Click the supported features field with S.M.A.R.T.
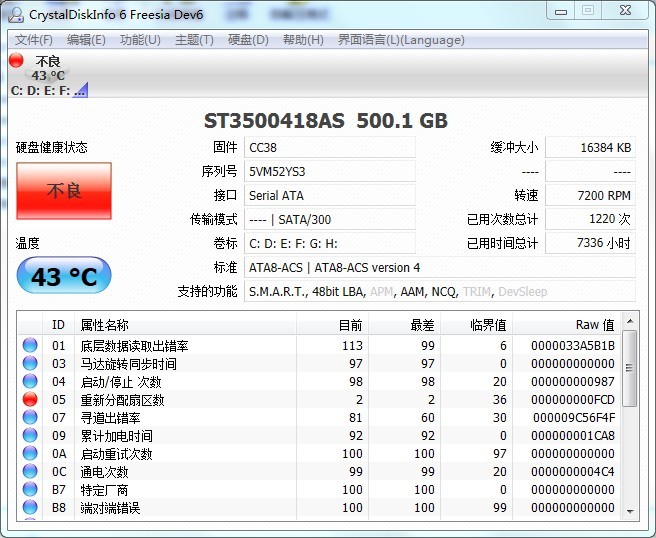This screenshot has height=538, width=656. 440,291
